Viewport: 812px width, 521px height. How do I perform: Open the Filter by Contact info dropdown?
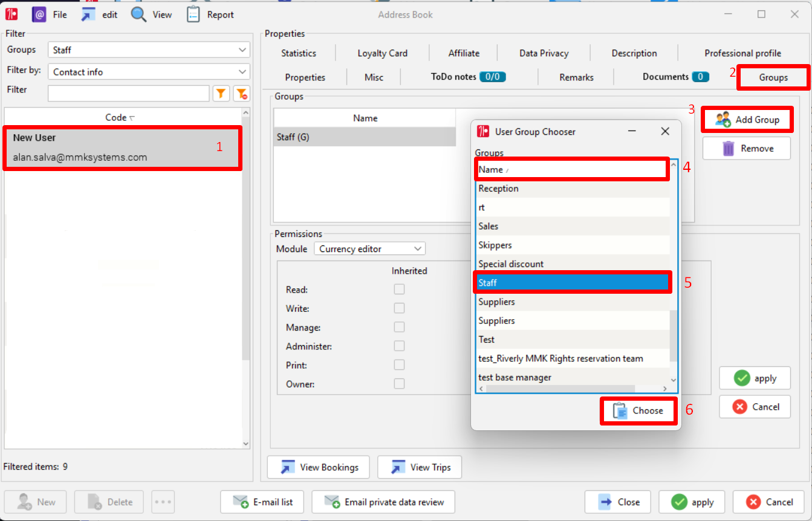149,71
